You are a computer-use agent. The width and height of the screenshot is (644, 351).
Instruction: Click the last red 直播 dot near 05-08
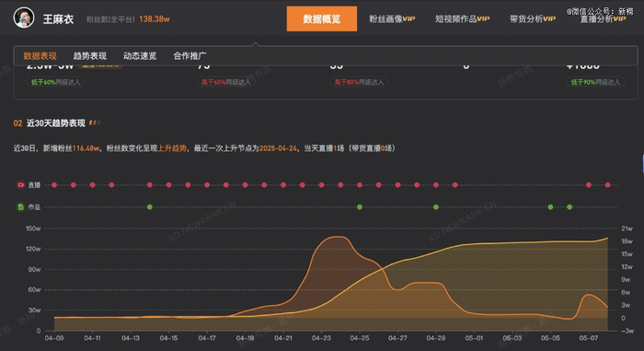(x=607, y=185)
